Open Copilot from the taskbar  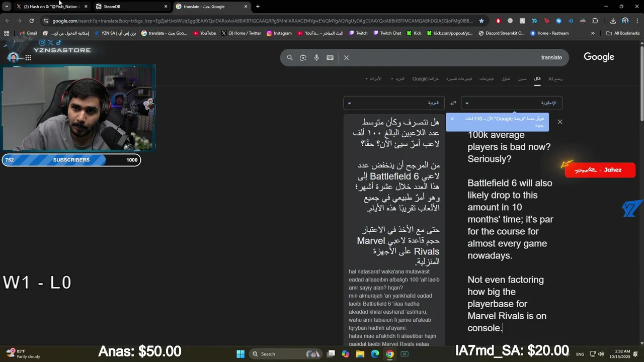[x=345, y=354]
